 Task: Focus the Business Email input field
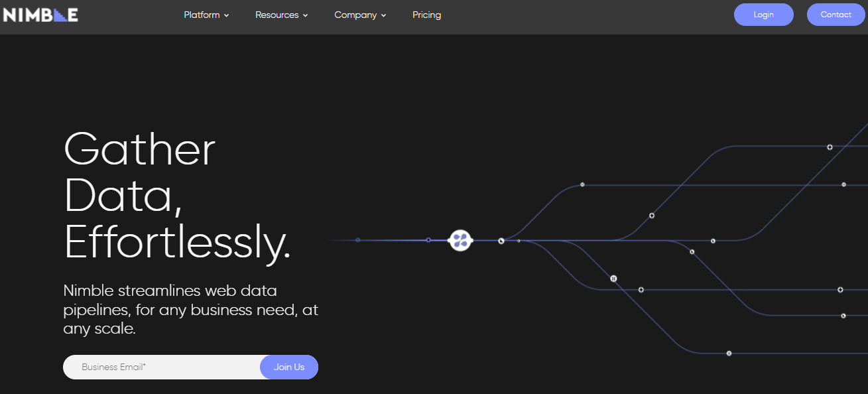point(162,367)
